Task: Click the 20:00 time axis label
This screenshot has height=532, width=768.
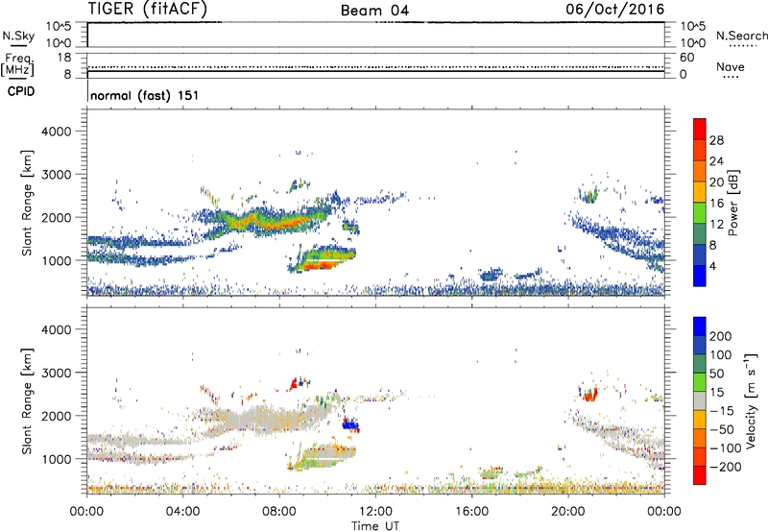Action: click(x=568, y=511)
